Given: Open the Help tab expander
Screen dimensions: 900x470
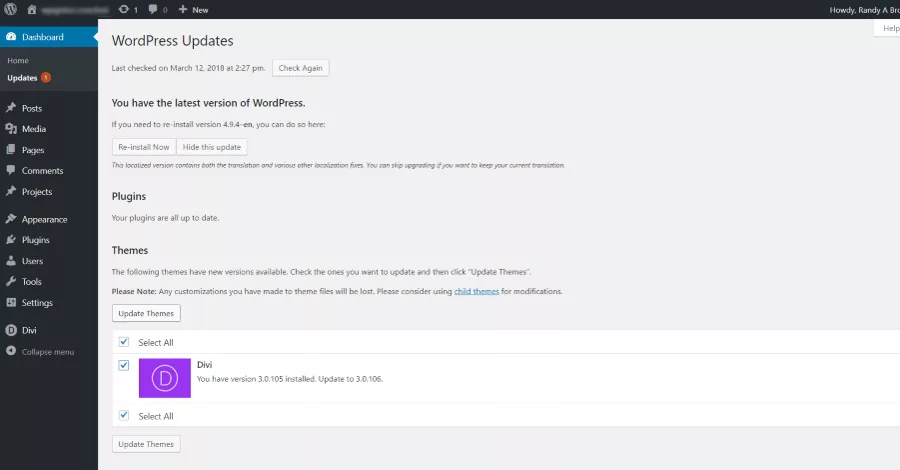Looking at the screenshot, I should (x=887, y=28).
